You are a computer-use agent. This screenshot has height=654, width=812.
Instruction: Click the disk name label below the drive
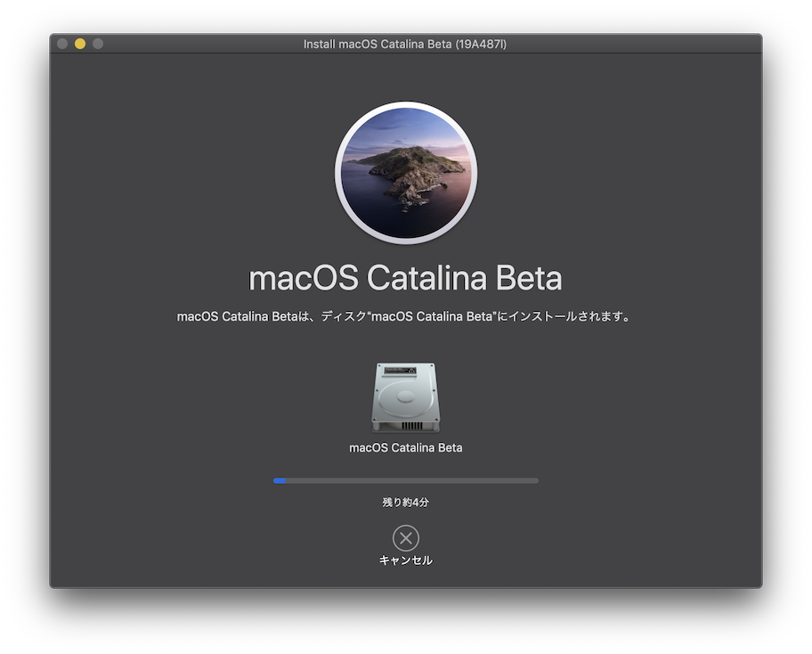[x=405, y=448]
